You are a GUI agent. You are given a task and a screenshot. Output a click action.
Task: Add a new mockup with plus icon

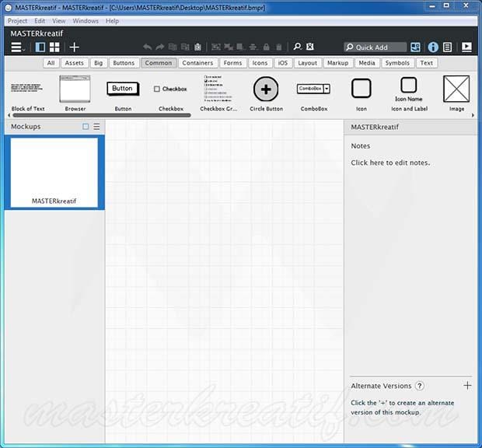click(74, 47)
